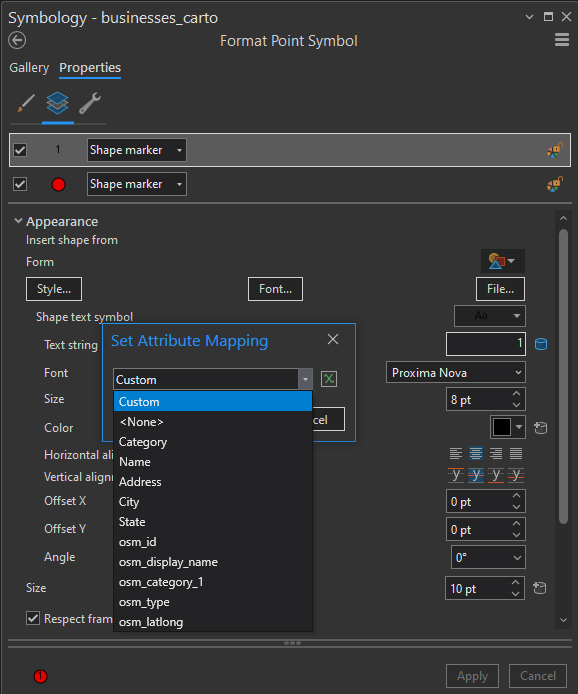Select the Symbol brush tab icon
This screenshot has height=694, width=578.
[x=26, y=103]
